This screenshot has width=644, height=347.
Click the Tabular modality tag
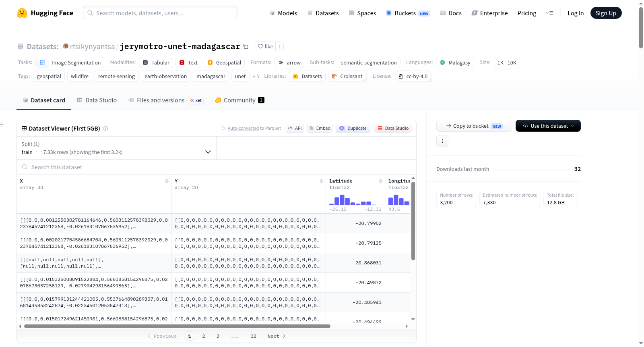pos(156,62)
